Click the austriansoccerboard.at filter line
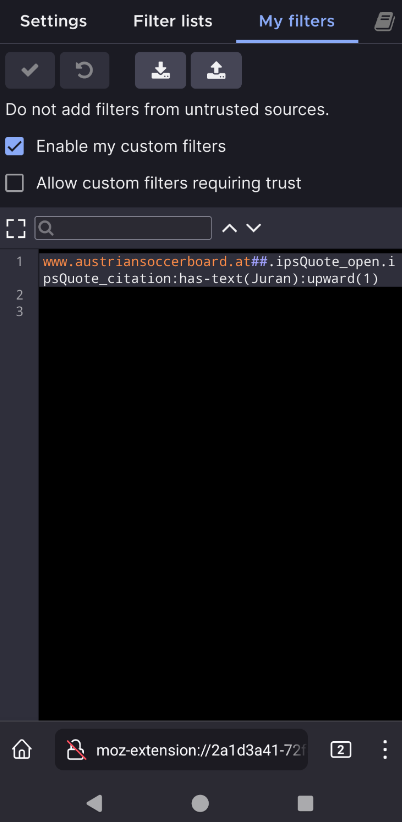402x822 pixels. point(220,270)
